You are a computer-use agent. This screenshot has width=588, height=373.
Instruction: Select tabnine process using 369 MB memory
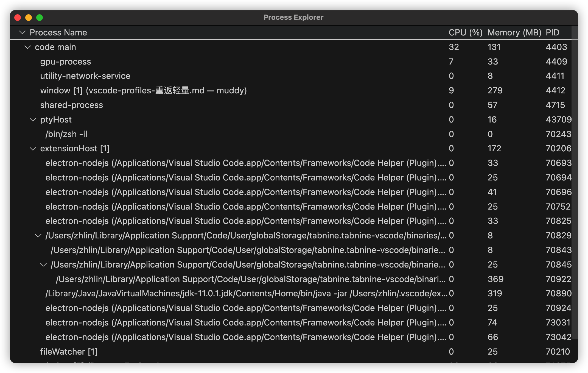pos(250,279)
